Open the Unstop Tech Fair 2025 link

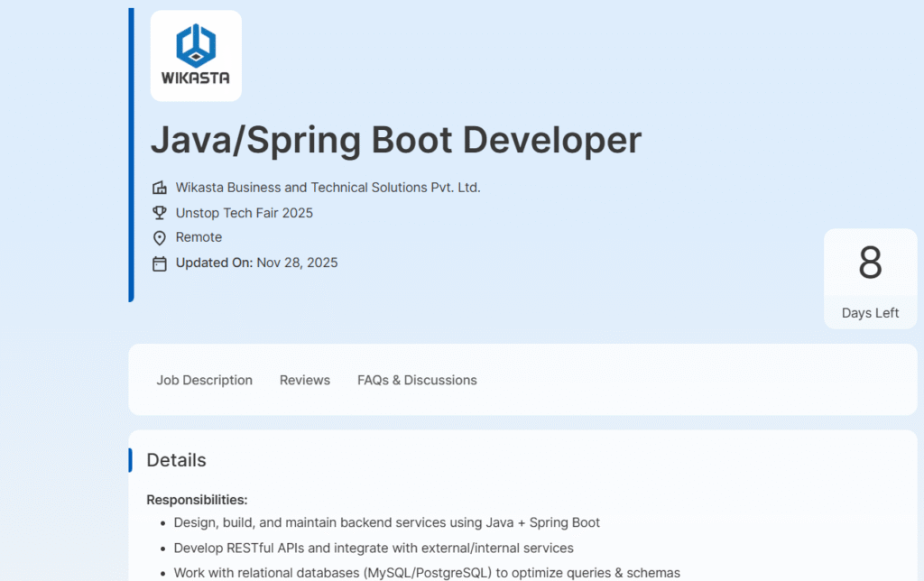244,213
